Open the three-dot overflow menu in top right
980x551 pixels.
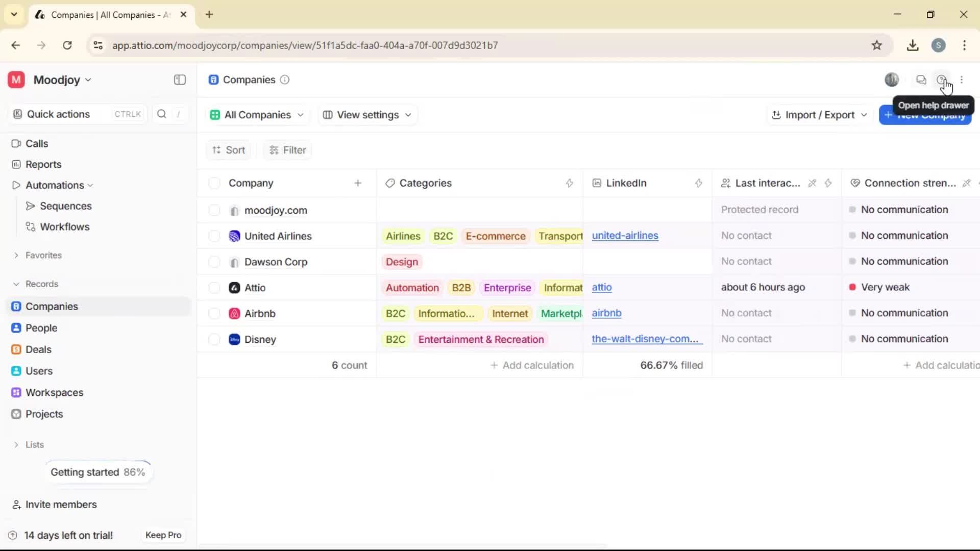pos(963,80)
